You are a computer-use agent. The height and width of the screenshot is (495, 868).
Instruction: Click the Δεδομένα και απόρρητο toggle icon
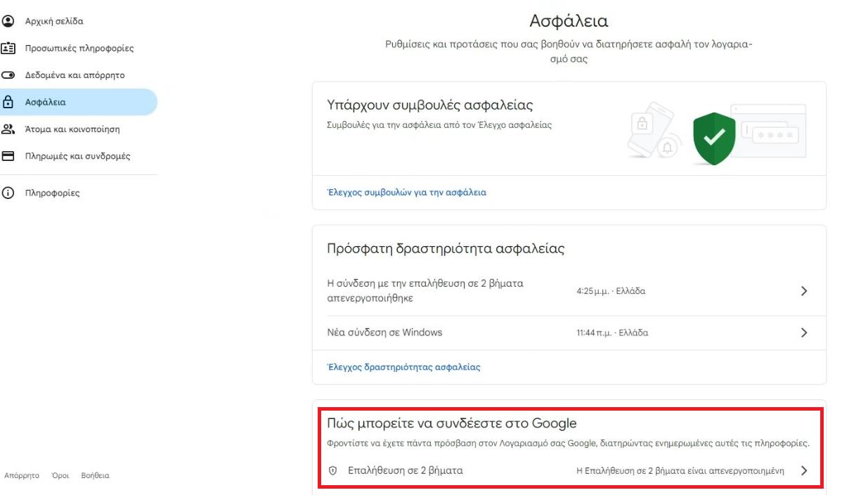pyautogui.click(x=8, y=75)
